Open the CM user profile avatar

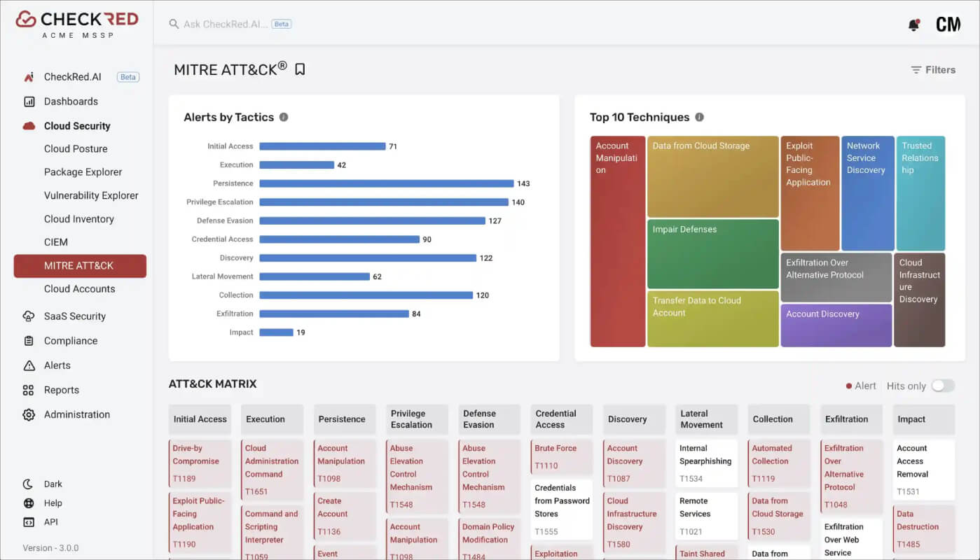point(948,24)
